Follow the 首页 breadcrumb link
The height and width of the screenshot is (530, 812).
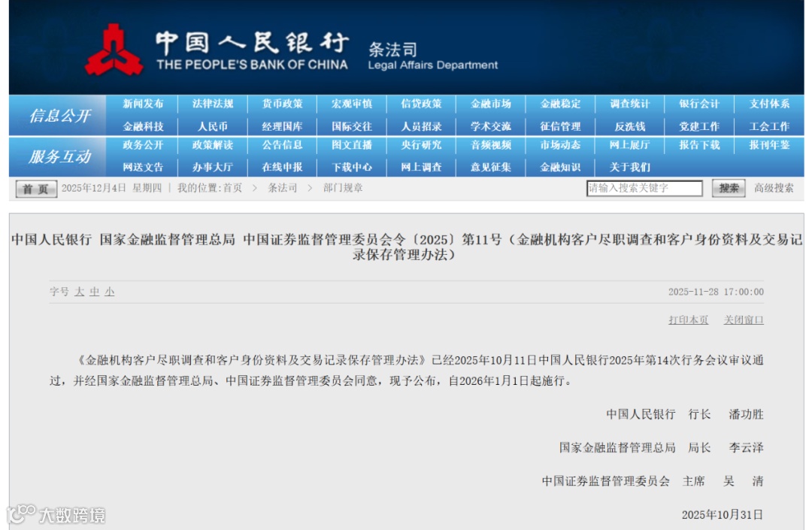(232, 188)
